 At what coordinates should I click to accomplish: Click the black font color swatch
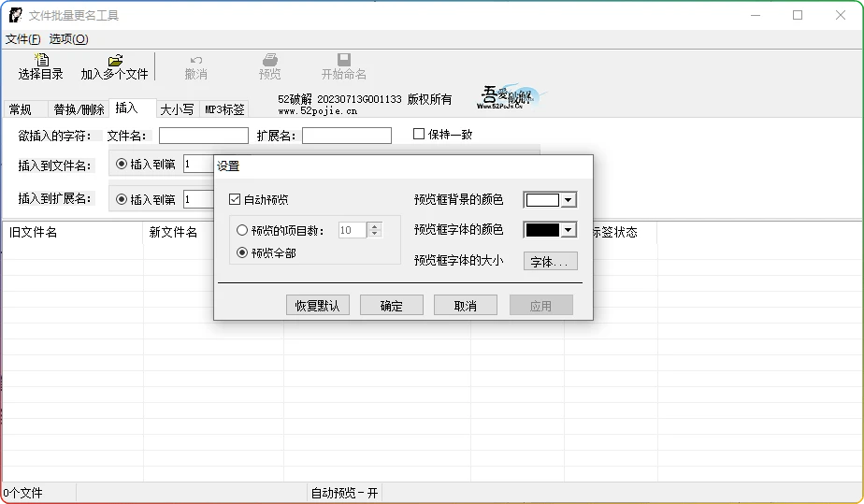pos(542,230)
